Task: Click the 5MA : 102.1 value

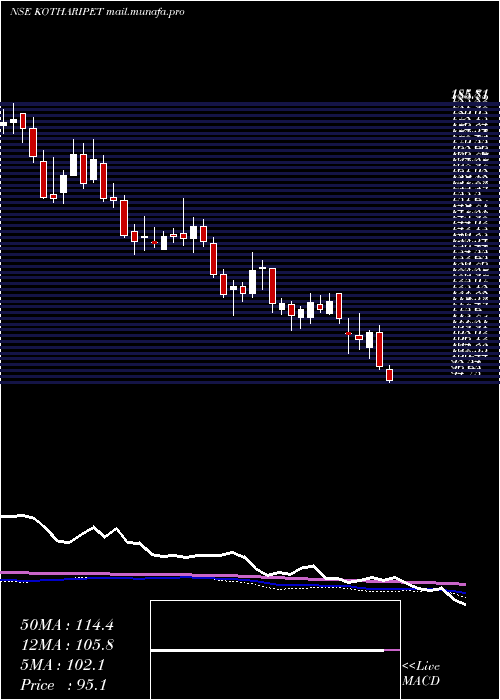Action: point(63,665)
